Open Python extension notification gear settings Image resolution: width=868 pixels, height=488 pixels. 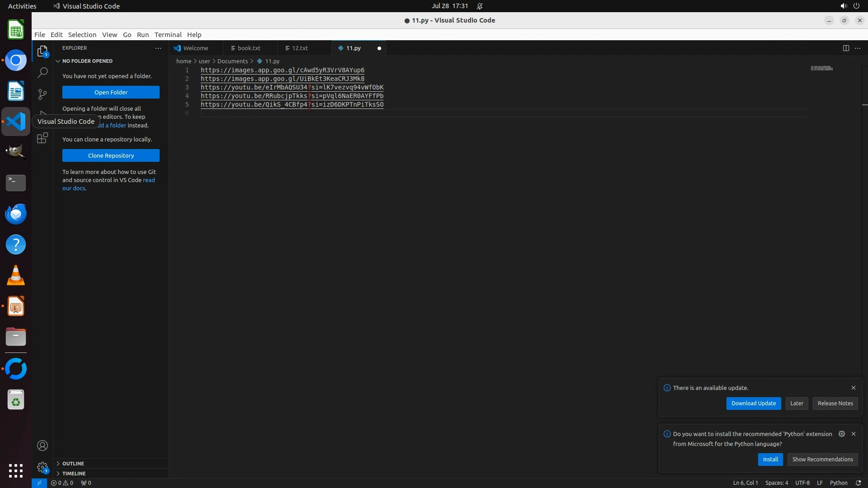[x=841, y=434]
